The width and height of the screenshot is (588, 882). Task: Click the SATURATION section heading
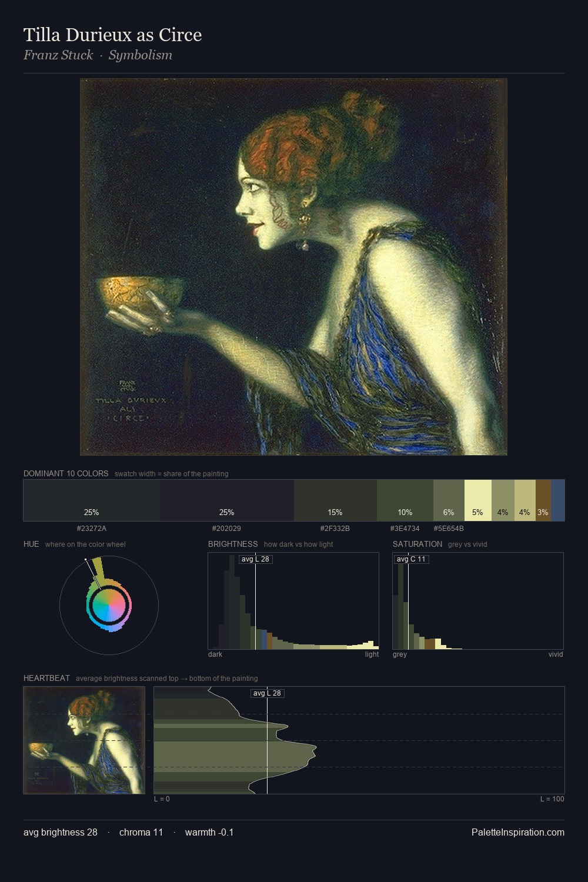coord(417,544)
